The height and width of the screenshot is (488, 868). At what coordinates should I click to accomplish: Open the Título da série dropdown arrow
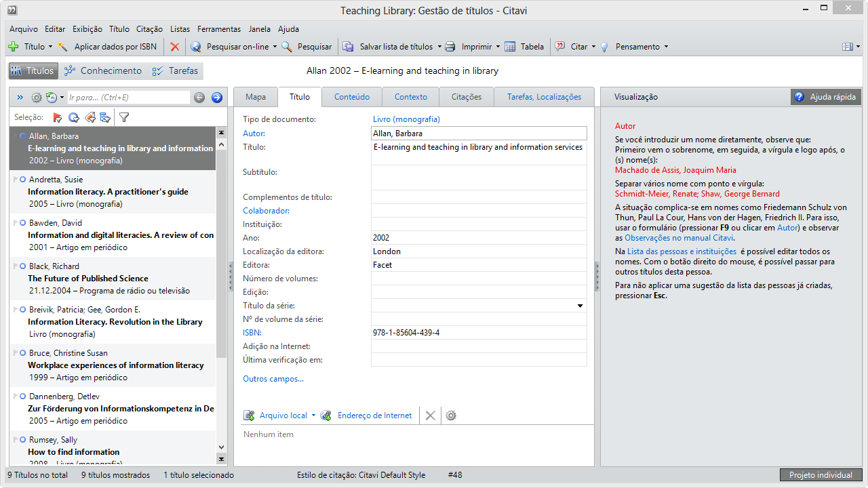580,306
